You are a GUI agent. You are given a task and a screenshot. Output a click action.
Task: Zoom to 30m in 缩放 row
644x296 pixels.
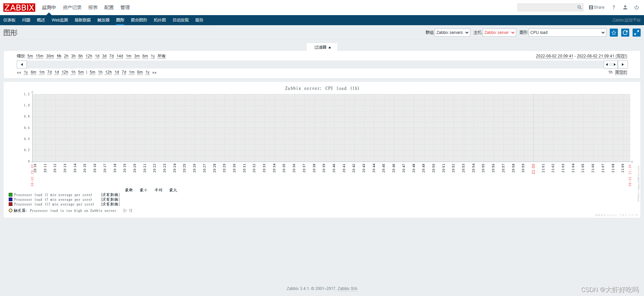(x=50, y=56)
